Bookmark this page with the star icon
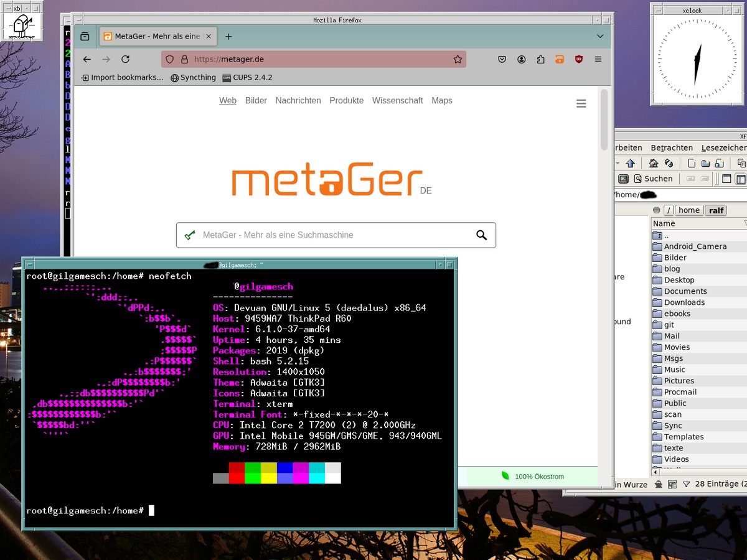The image size is (747, 560). pyautogui.click(x=458, y=59)
